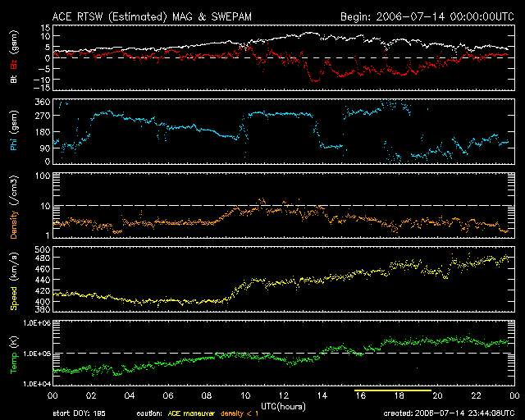
Task: Click the "04" hour label on the time axis
Action: coord(130,395)
